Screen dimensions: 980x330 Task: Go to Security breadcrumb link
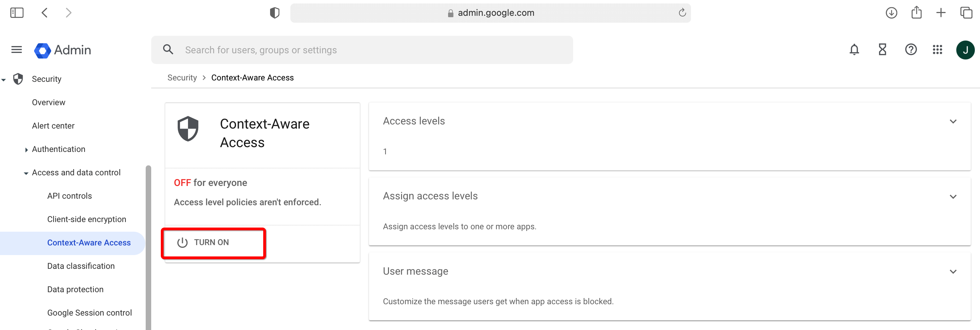[182, 78]
